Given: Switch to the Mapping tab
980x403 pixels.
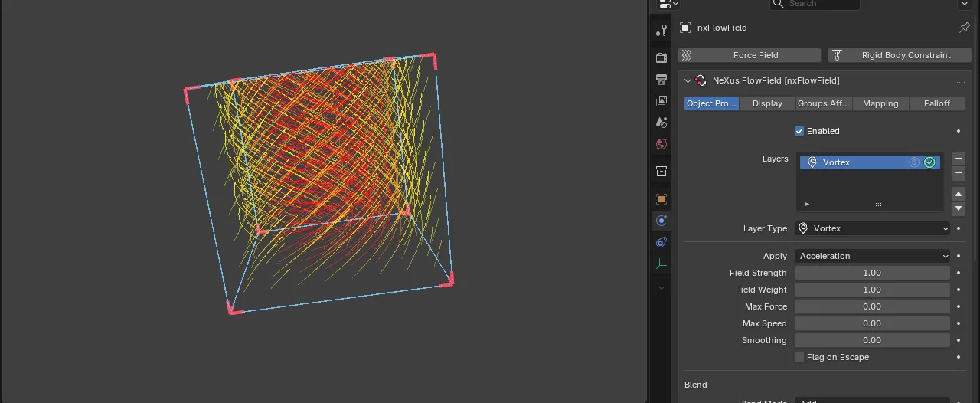Looking at the screenshot, I should click(880, 103).
